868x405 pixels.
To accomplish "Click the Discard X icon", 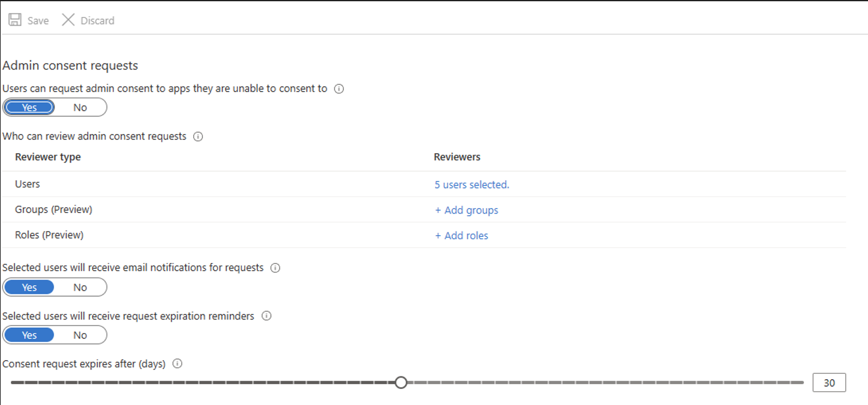I will pos(68,20).
